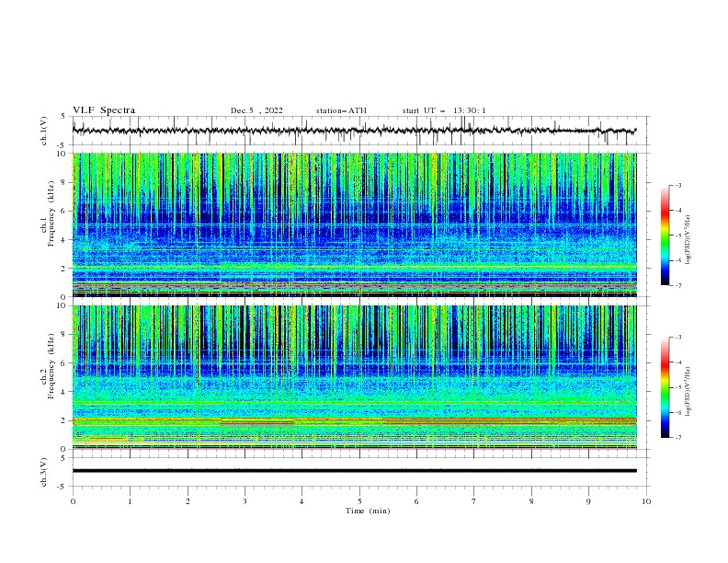Click the "9" tick on the time axis
The image size is (728, 563).
point(588,501)
